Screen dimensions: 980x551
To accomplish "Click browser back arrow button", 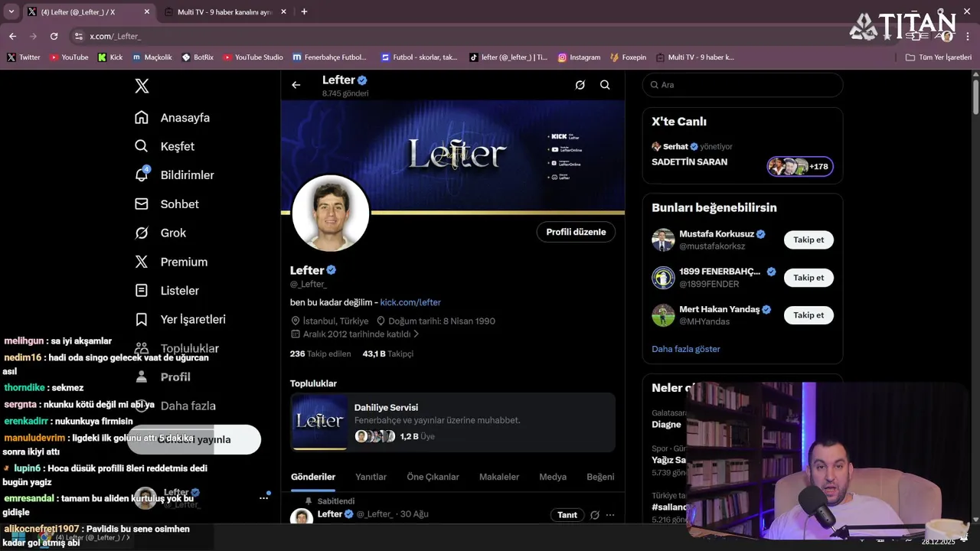I will [12, 36].
